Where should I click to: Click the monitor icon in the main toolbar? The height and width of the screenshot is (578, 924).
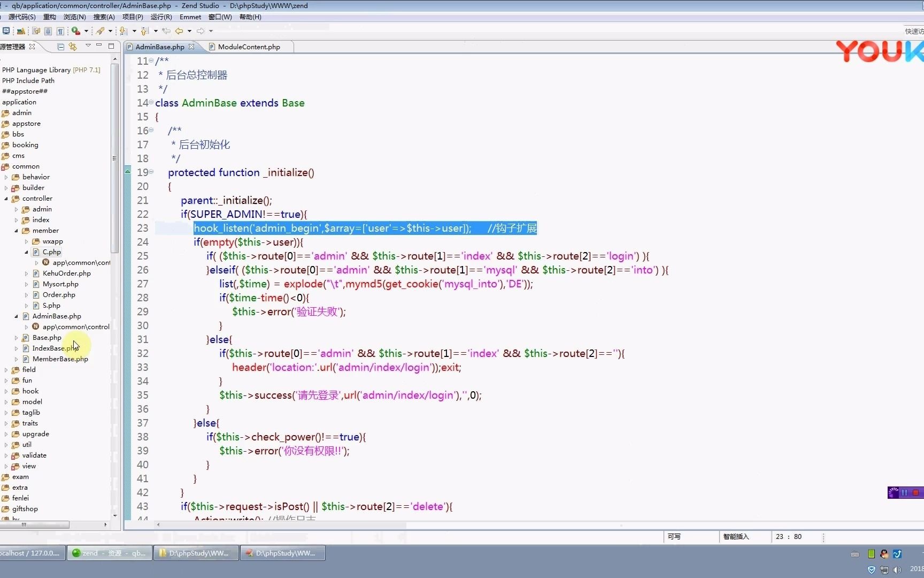pos(6,31)
